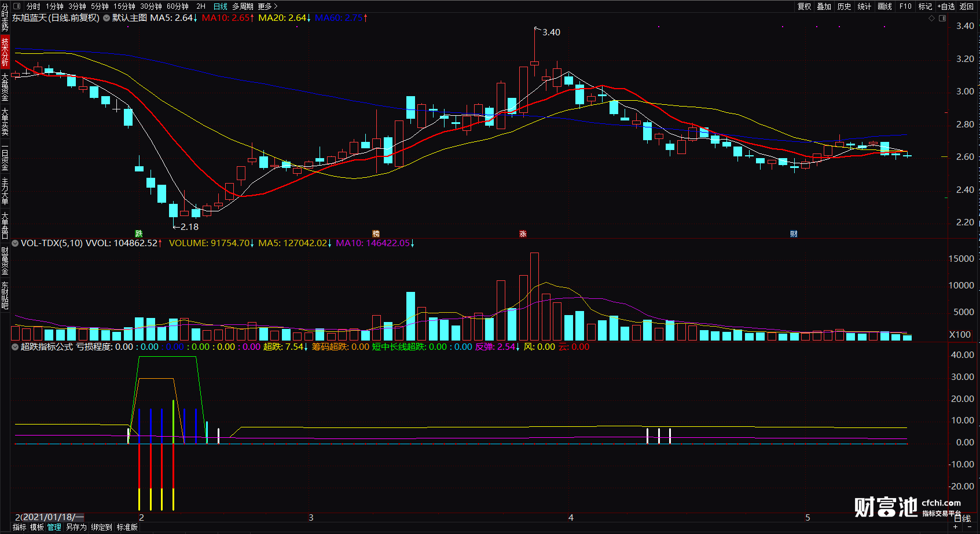The image size is (980, 534).
Task: Click the blue 财 event marker
Action: coord(794,233)
